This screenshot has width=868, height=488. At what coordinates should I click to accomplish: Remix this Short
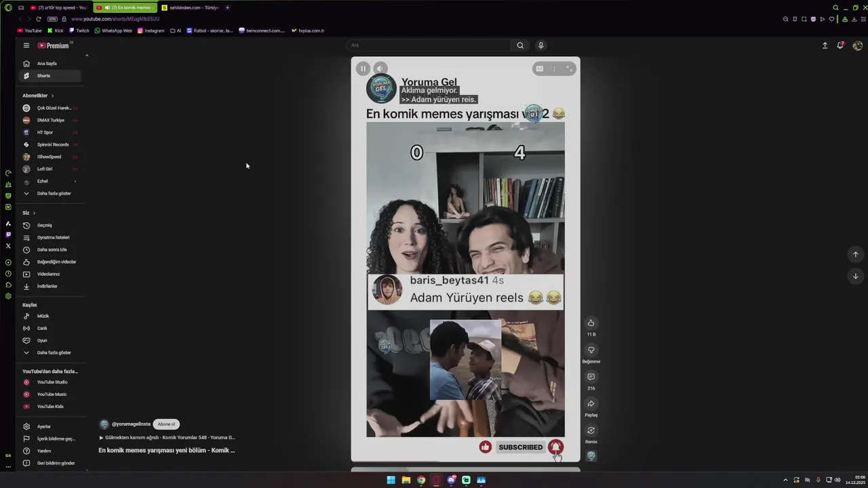(x=591, y=430)
